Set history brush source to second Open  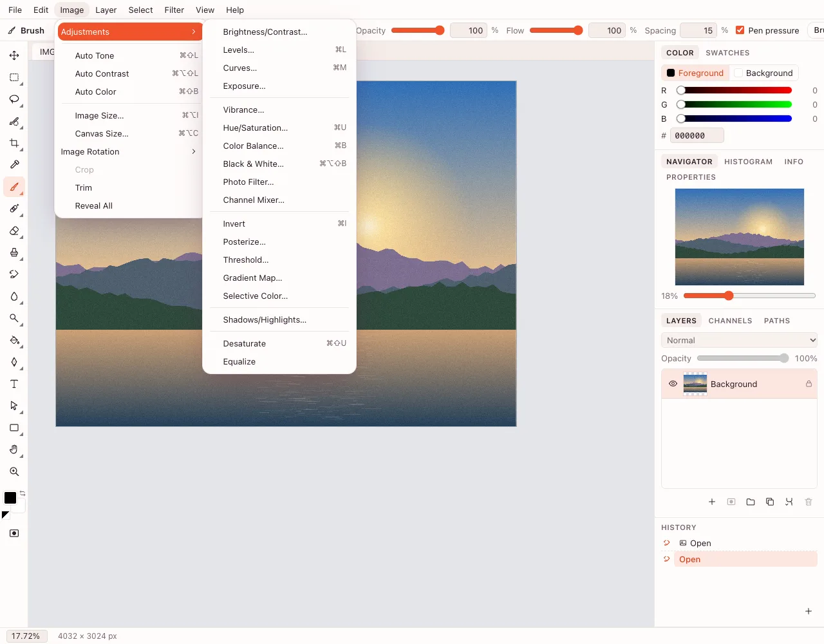667,559
